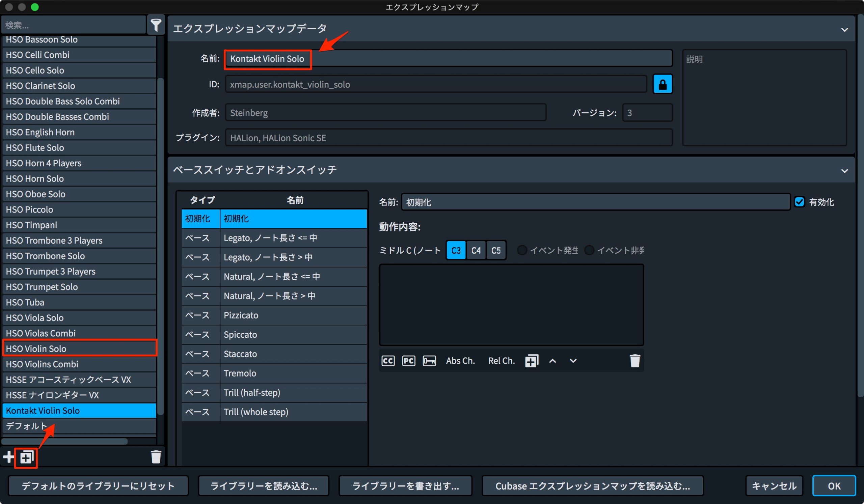Screen dimensions: 864x504
Task: Click the ID field xmap.user.kontakt_violin_solo
Action: [x=436, y=84]
